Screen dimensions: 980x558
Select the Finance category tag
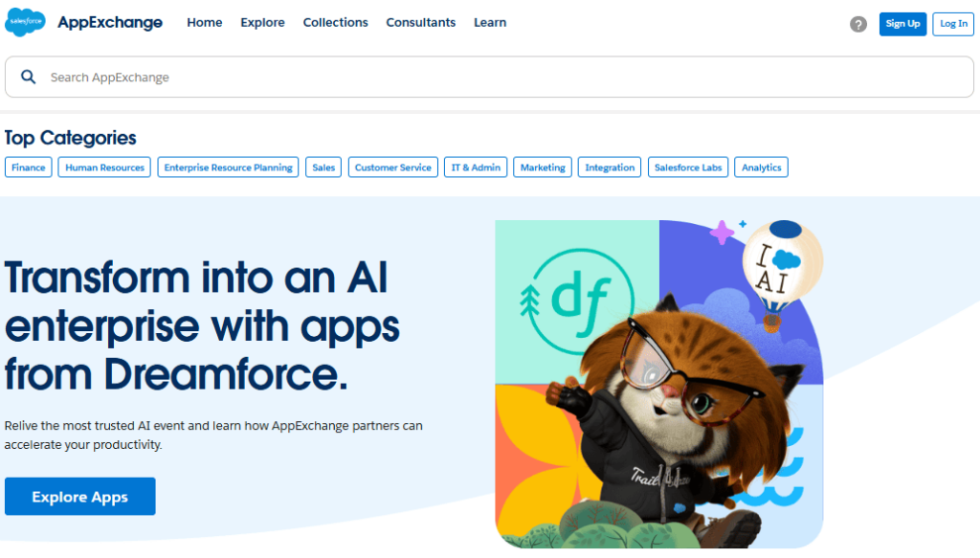click(29, 167)
